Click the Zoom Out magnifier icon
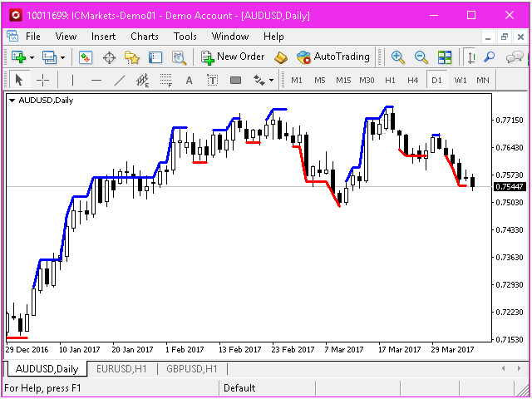 [x=421, y=57]
